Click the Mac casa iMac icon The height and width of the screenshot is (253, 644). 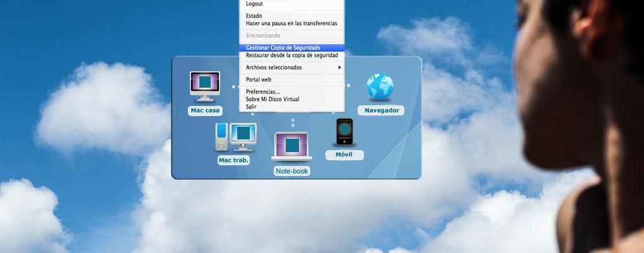205,86
